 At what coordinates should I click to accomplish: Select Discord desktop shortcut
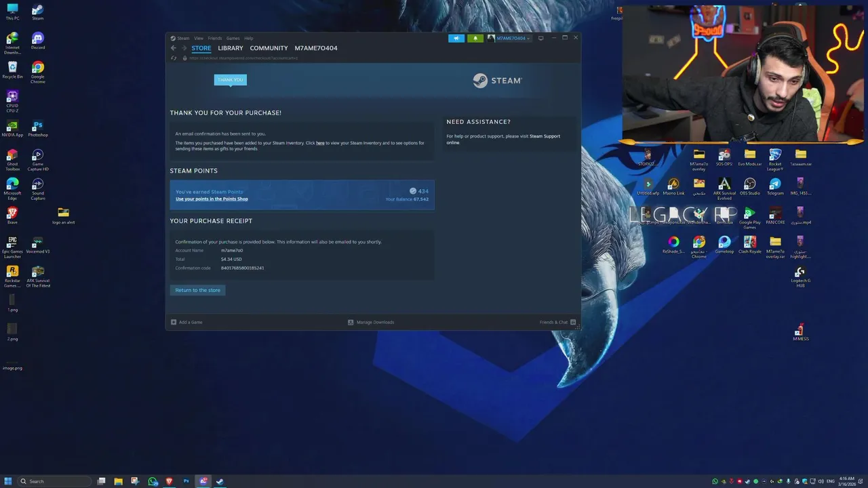coord(38,41)
